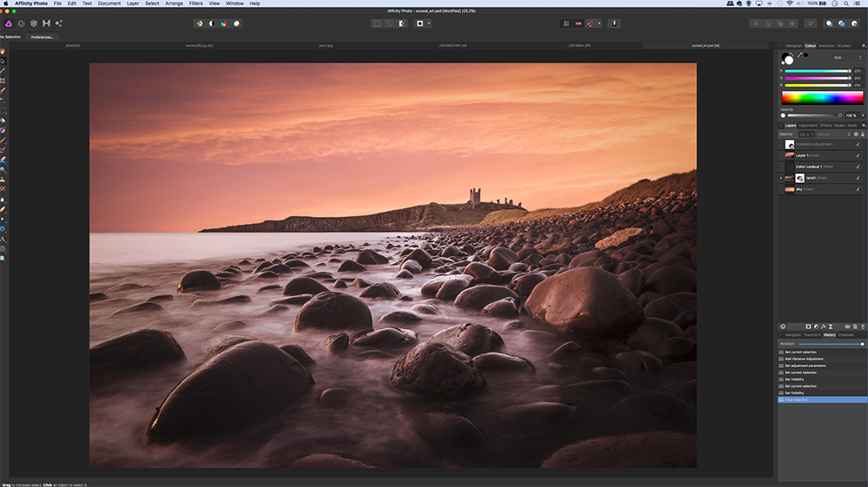The height and width of the screenshot is (487, 868).
Task: Toggle visibility of the land1 layer
Action: 858,178
